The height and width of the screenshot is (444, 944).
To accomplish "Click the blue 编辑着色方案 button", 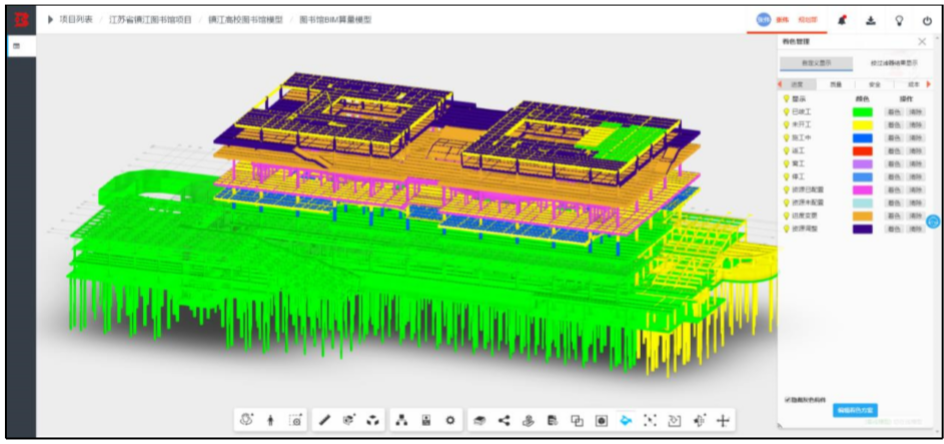I will pyautogui.click(x=855, y=410).
